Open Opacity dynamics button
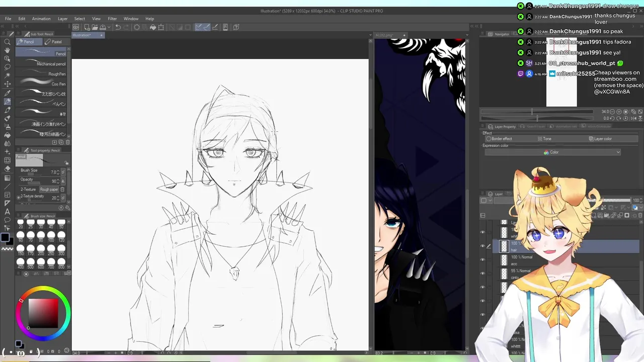Screen dimensions: 644x362 click(x=63, y=181)
